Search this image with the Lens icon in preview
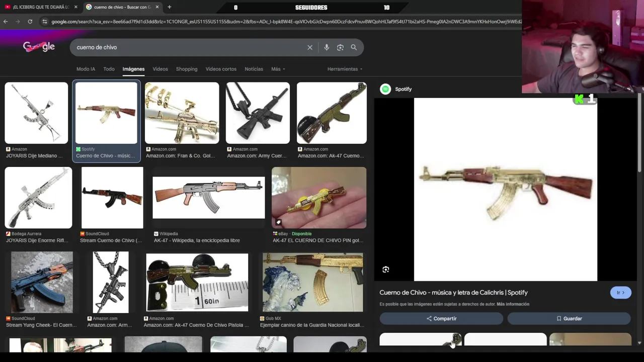 [386, 269]
